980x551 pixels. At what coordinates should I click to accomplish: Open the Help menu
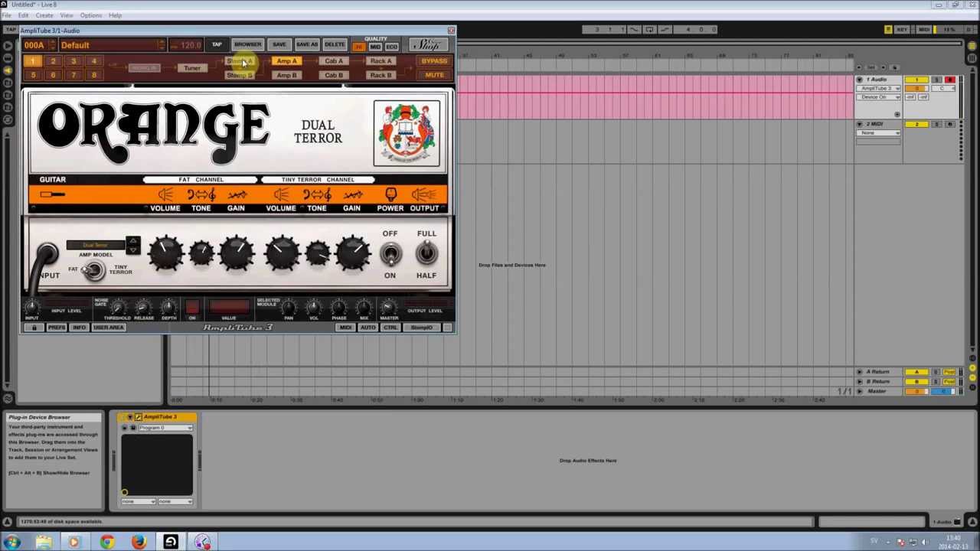[x=115, y=15]
